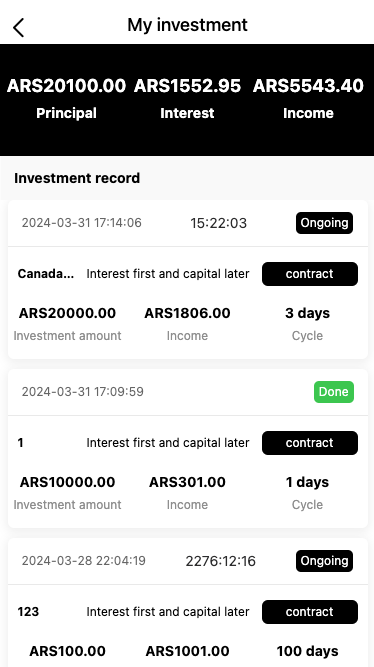
Task: Go back using the left arrow icon
Action: click(x=19, y=28)
